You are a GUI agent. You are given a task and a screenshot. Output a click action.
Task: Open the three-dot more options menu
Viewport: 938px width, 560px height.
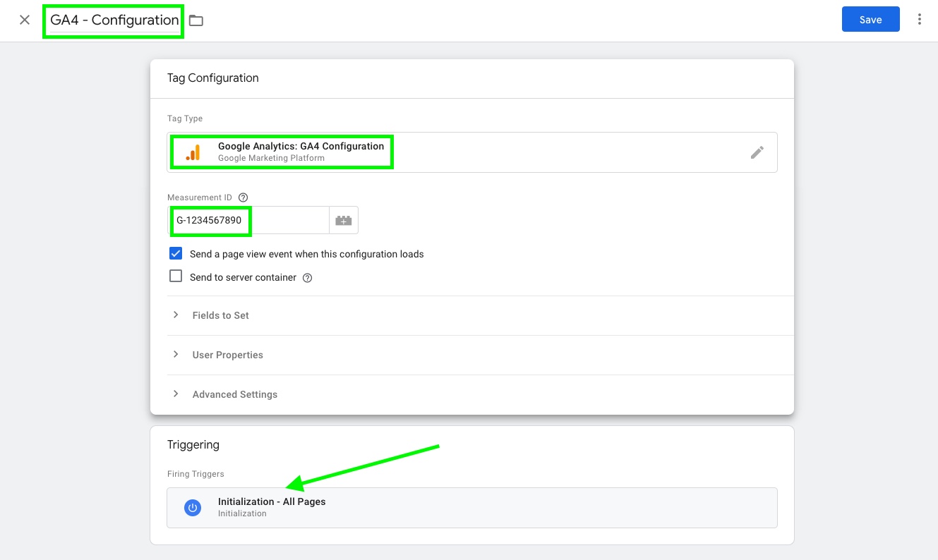tap(919, 20)
